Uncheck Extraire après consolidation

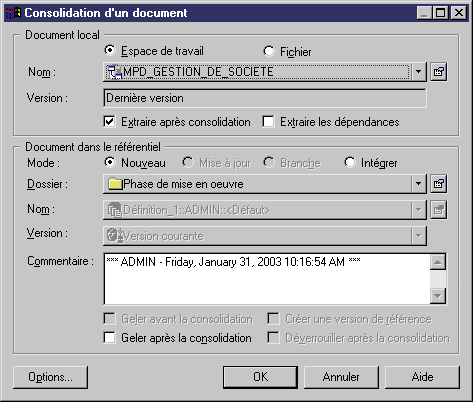click(x=109, y=122)
